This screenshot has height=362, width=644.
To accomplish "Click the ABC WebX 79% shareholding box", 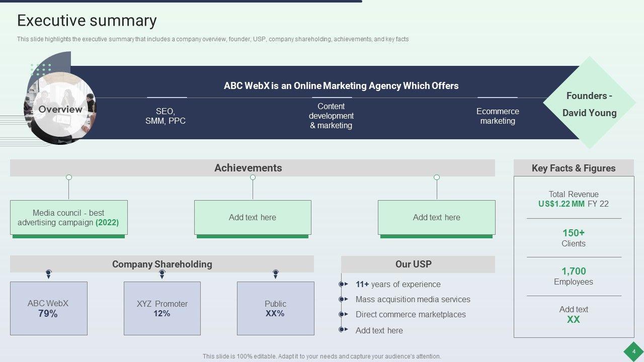I will [48, 308].
